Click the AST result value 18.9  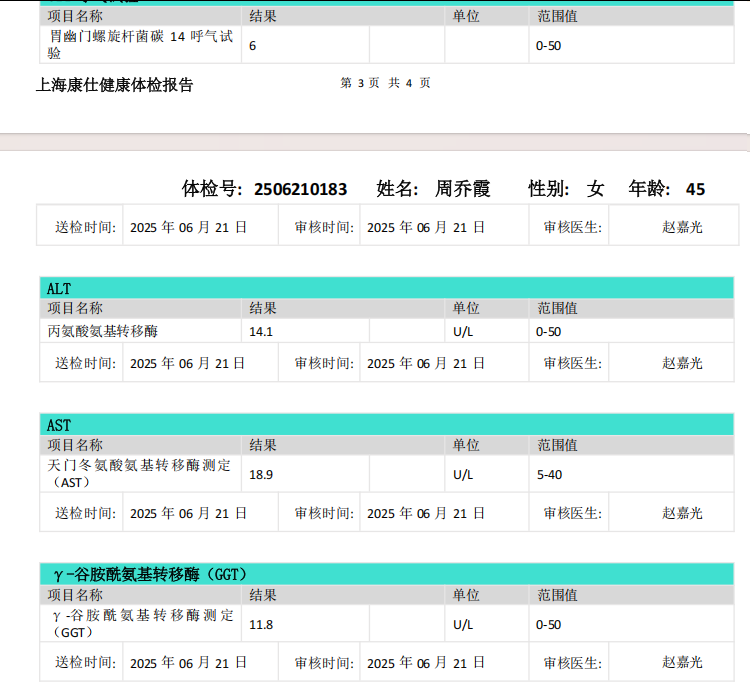click(261, 474)
